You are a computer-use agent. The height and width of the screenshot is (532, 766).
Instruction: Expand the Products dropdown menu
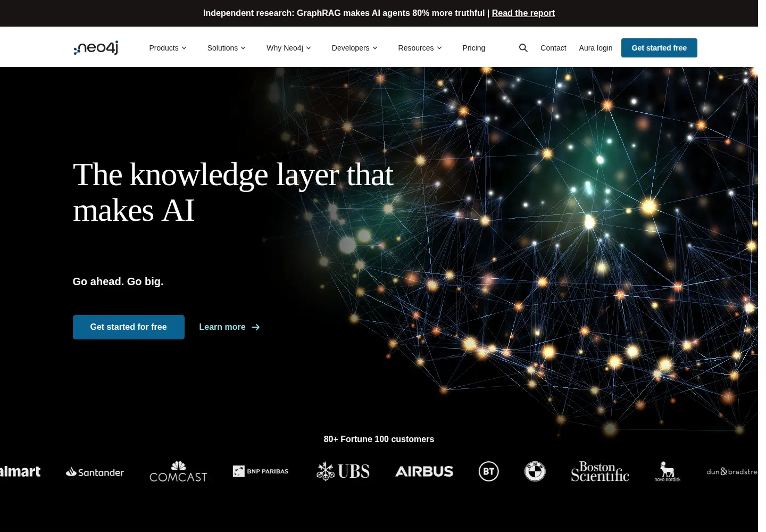(168, 48)
